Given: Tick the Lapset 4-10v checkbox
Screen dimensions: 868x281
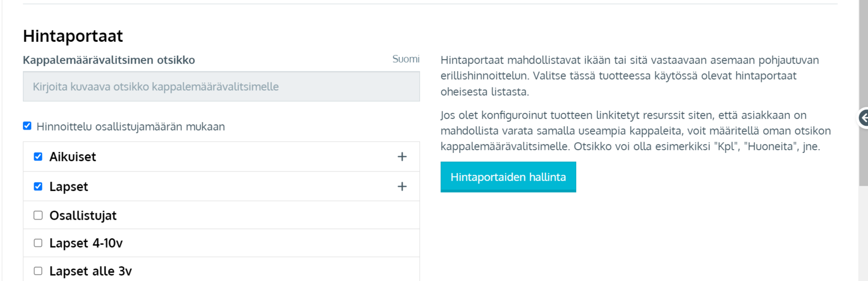Looking at the screenshot, I should 38,243.
